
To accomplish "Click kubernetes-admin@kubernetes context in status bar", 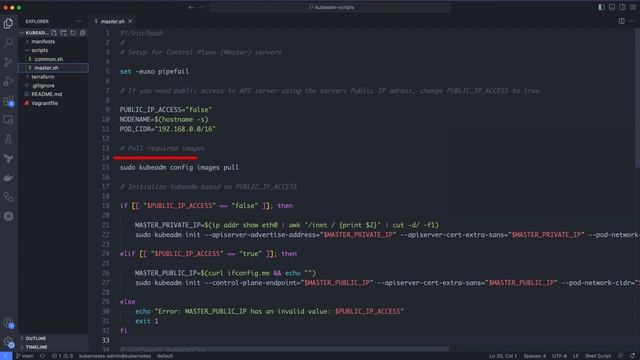I will [115, 356].
